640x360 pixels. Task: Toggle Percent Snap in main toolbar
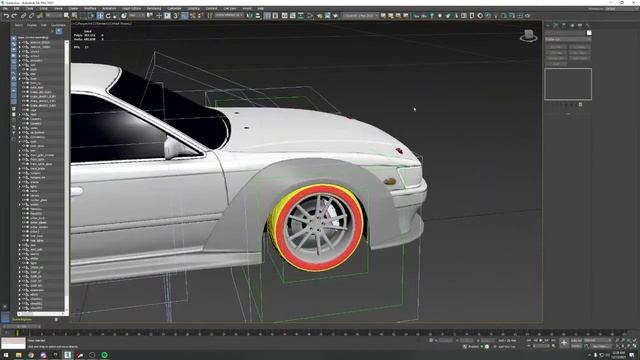(x=193, y=16)
